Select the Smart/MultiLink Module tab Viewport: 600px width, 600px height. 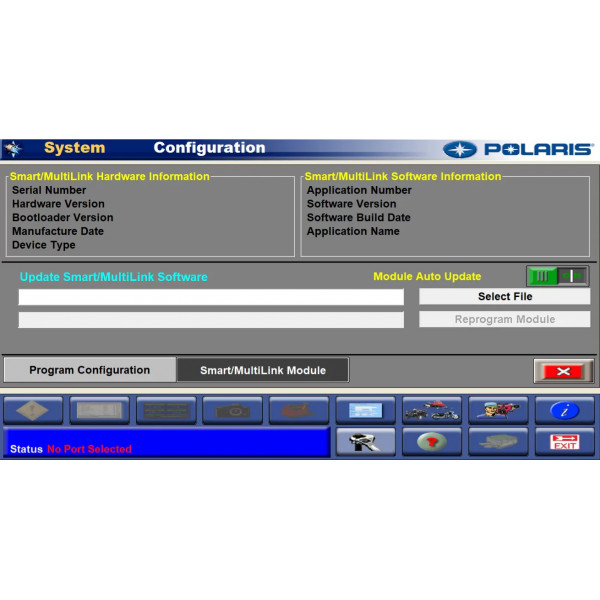263,370
